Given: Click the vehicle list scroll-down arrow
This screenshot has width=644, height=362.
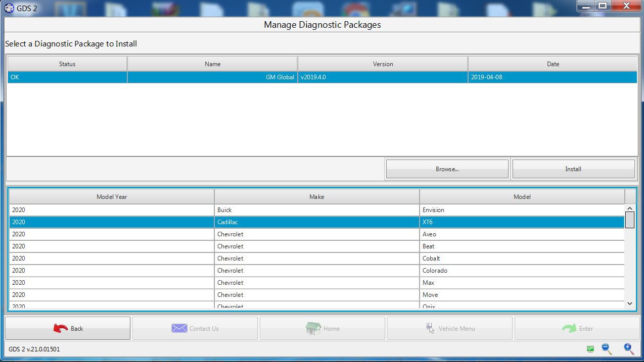Looking at the screenshot, I should tap(630, 303).
